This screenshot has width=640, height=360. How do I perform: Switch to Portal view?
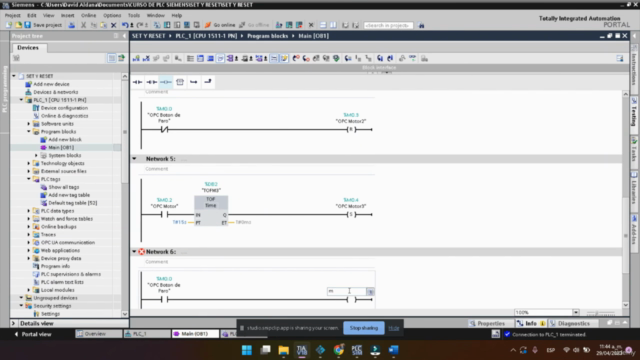click(x=33, y=334)
